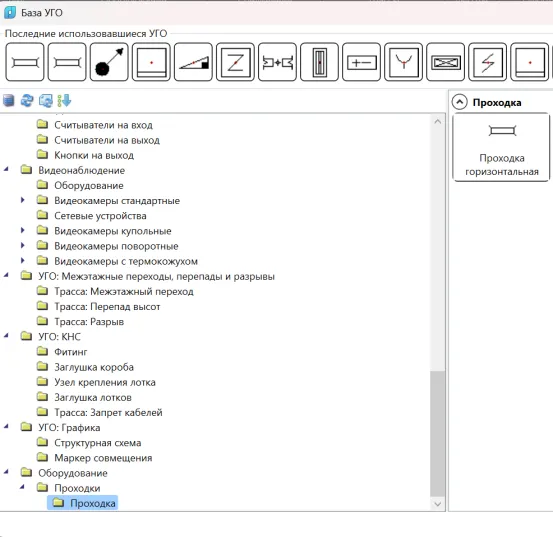The image size is (553, 537).
Task: Collapse the Видеонаблюдение tree node
Action: 6,170
